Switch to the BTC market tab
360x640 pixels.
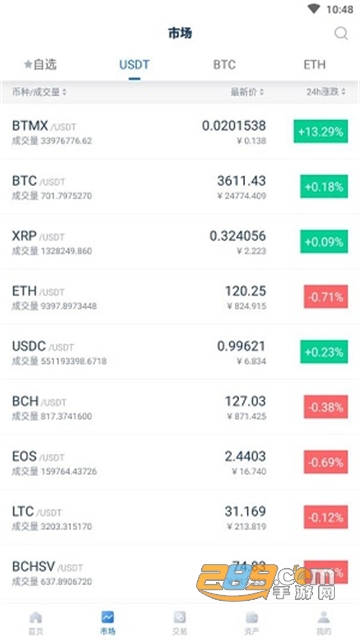pos(224,64)
